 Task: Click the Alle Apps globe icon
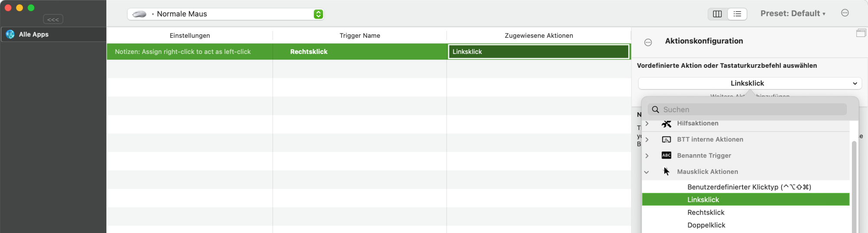[x=10, y=34]
